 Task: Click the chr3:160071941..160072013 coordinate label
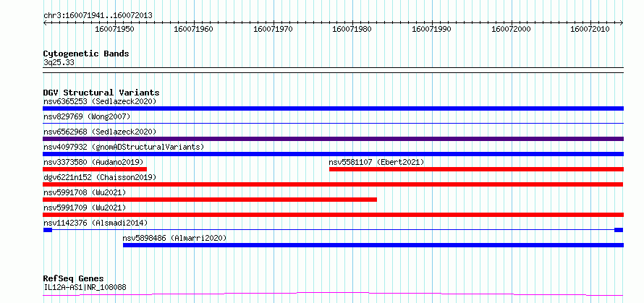[x=98, y=16]
